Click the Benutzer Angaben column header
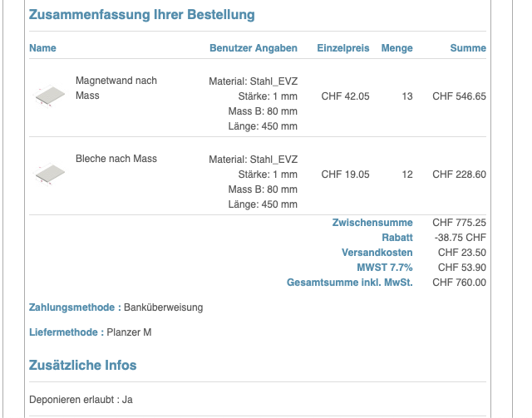The image size is (532, 418). [x=253, y=48]
